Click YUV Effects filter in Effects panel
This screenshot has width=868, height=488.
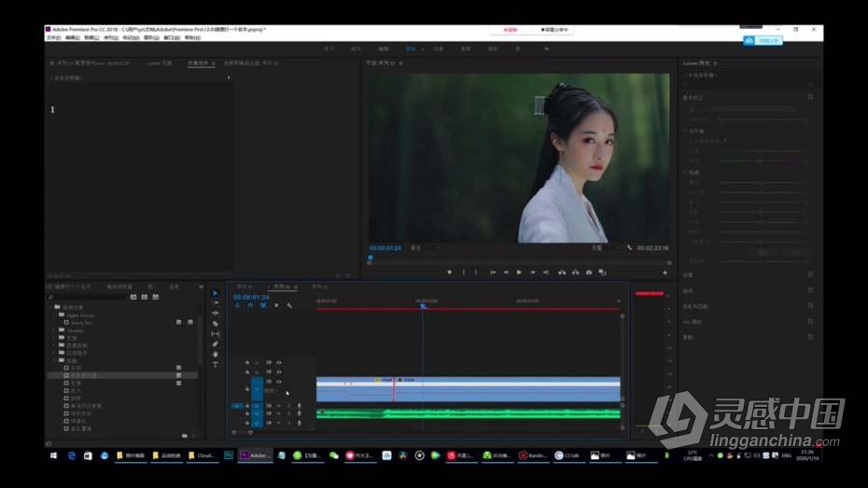pos(156,297)
